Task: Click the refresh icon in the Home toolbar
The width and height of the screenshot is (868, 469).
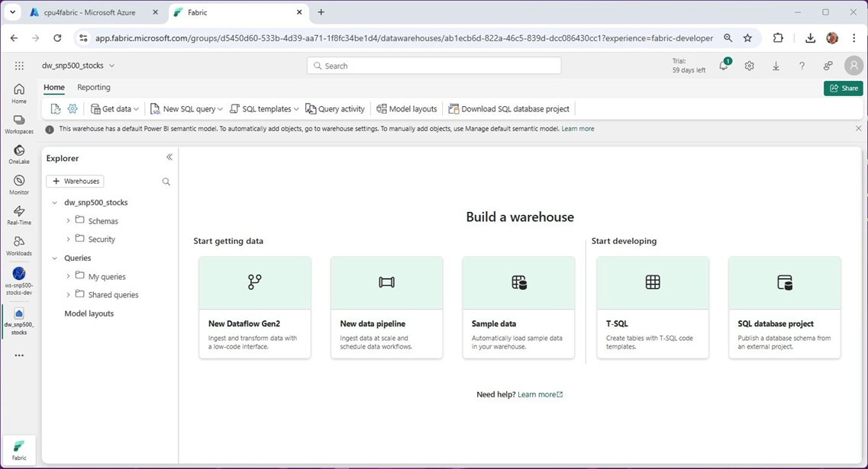Action: click(x=56, y=109)
